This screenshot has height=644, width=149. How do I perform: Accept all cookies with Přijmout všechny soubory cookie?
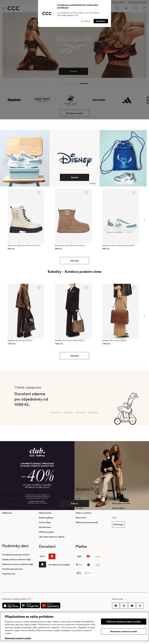pyautogui.click(x=124, y=621)
